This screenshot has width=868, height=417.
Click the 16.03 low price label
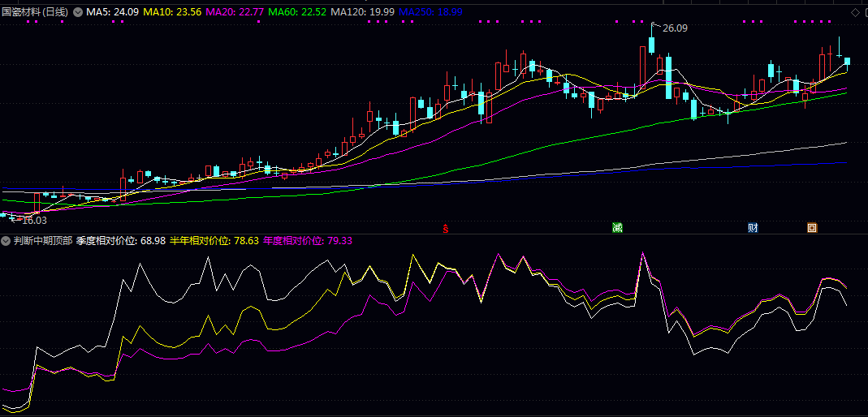(34, 221)
